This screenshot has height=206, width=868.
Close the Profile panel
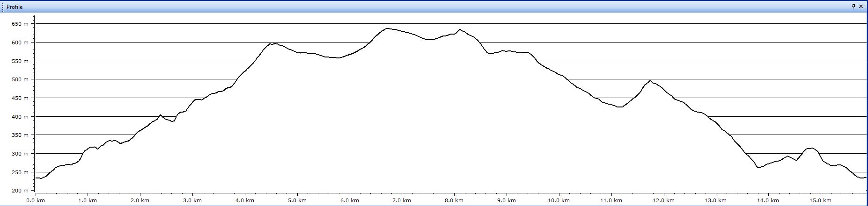coord(861,7)
